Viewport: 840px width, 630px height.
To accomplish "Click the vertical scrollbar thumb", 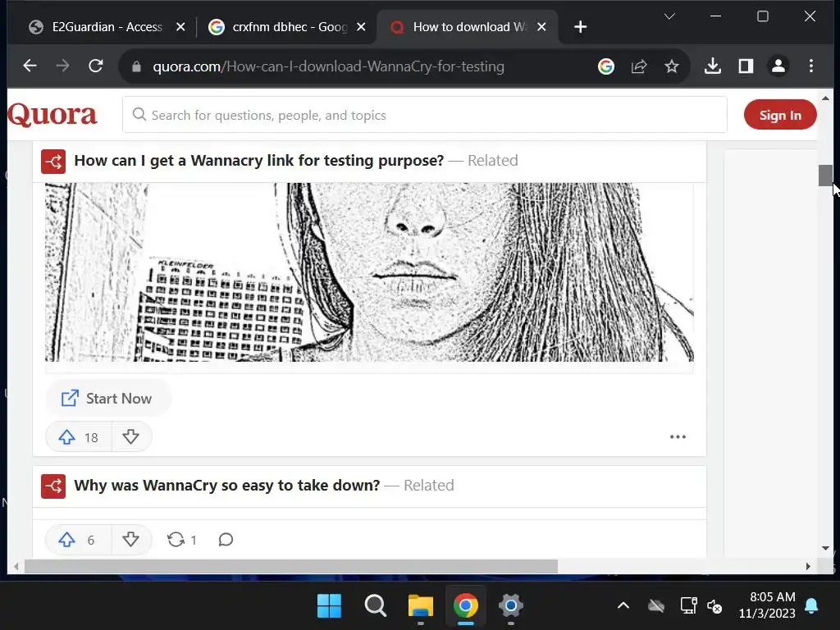I will click(x=825, y=176).
